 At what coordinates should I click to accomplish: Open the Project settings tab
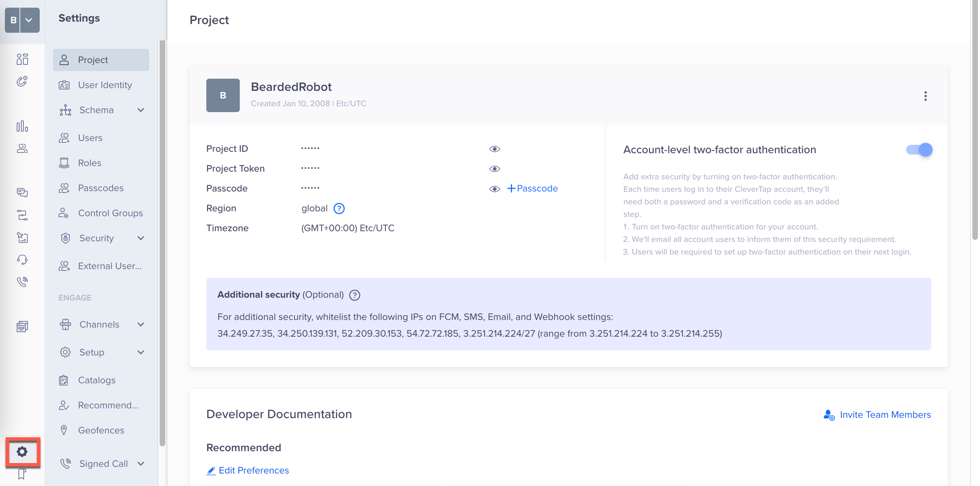click(x=100, y=60)
